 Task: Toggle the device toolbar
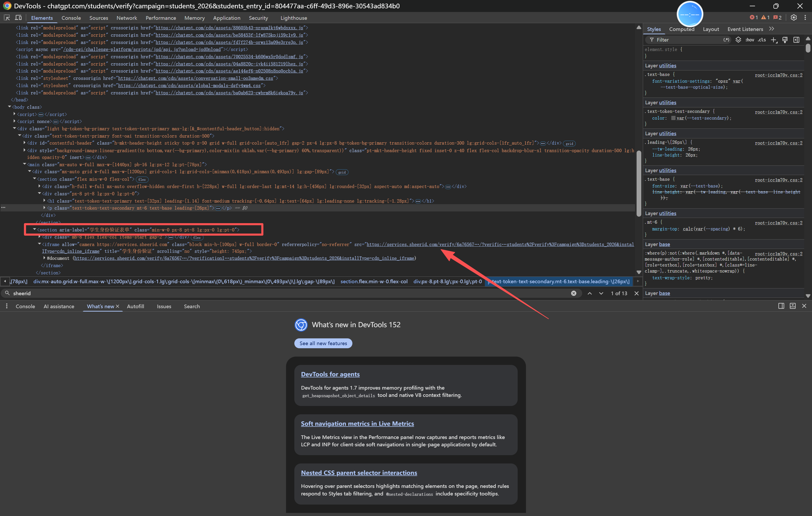[18, 17]
